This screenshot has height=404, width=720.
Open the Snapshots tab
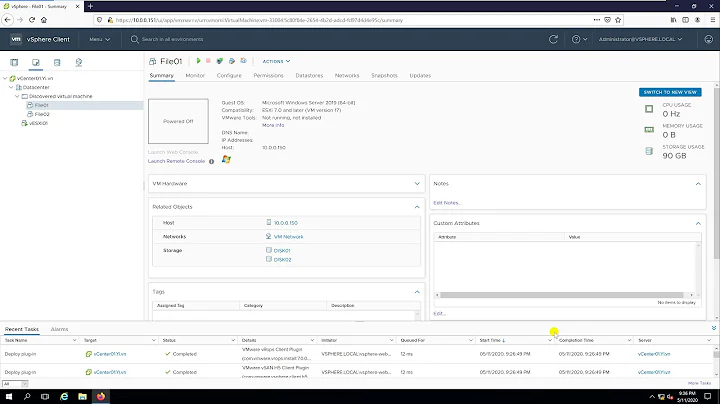[x=384, y=75]
